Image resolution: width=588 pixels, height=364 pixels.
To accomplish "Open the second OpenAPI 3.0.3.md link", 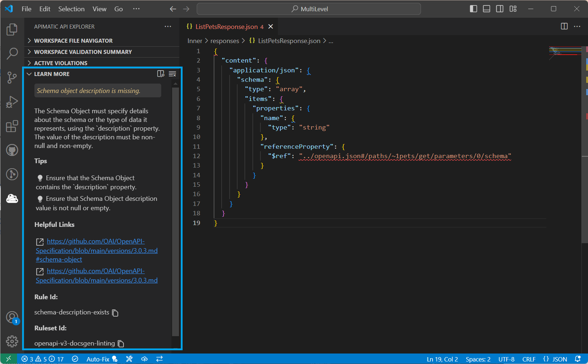I will point(96,276).
